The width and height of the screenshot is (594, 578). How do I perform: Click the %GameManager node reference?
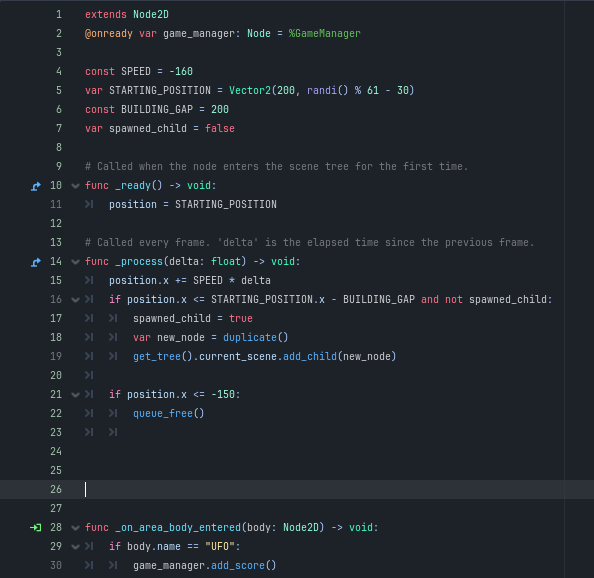325,34
